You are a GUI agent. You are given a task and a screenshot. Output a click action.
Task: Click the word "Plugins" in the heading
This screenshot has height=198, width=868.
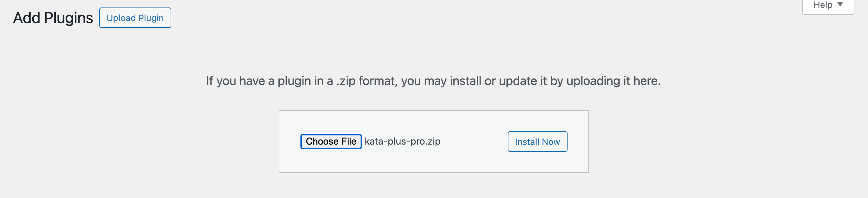point(68,18)
